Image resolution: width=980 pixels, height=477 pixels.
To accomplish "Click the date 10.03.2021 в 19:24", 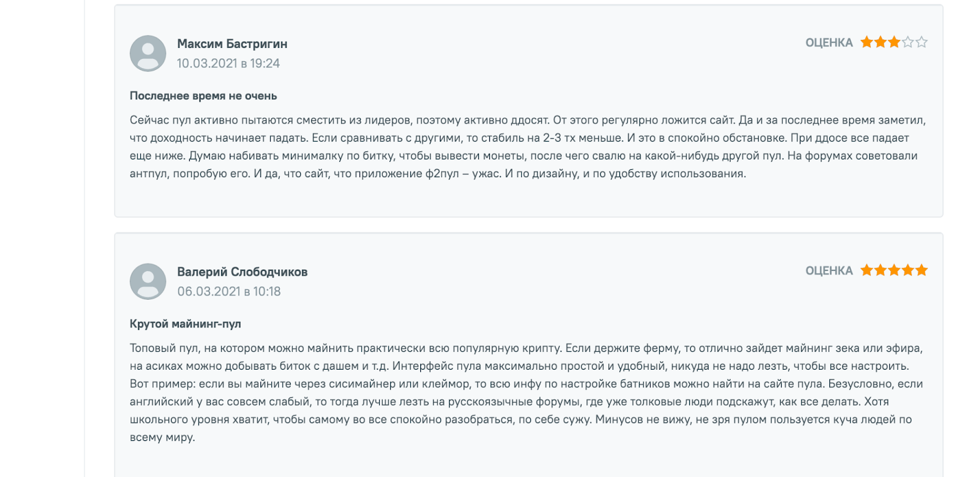I will point(228,63).
